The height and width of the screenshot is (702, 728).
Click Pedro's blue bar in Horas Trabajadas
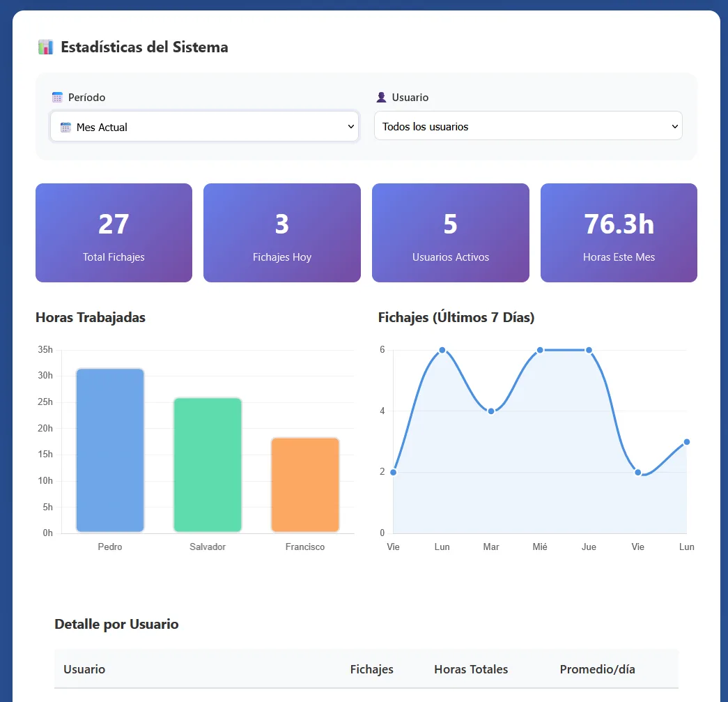tap(110, 450)
